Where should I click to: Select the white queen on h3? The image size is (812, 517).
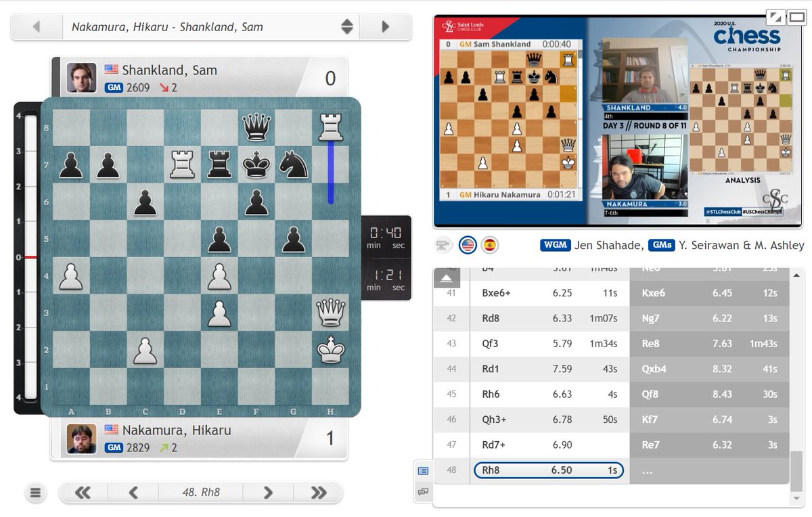[x=331, y=313]
